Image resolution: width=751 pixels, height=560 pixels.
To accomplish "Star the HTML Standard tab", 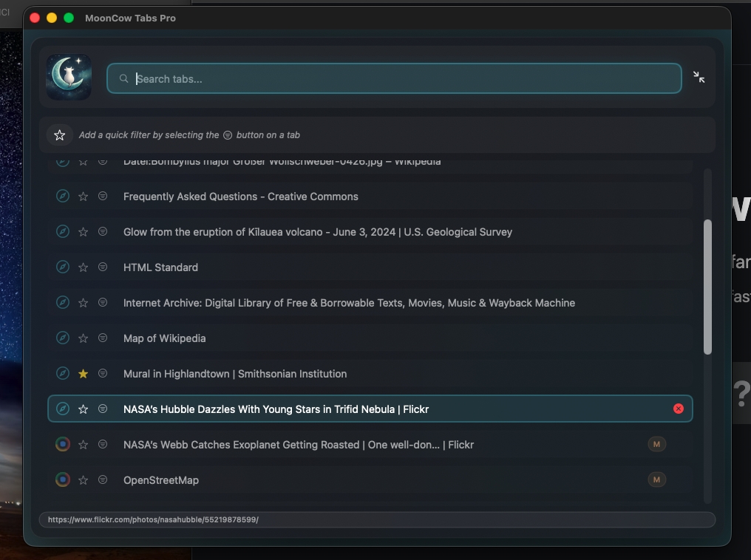I will click(x=84, y=267).
